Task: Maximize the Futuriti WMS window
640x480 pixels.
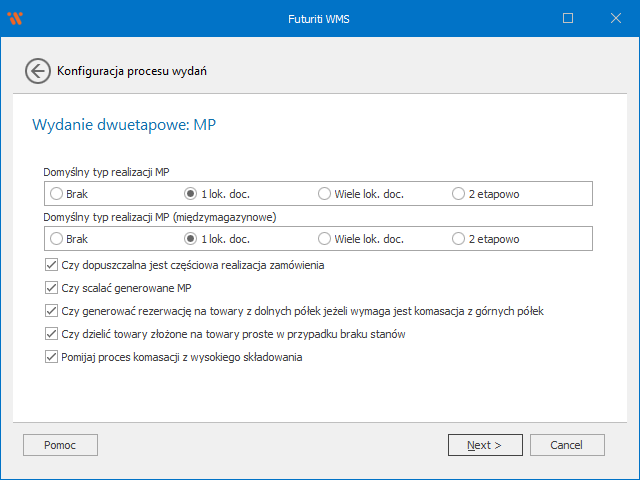Action: point(568,18)
